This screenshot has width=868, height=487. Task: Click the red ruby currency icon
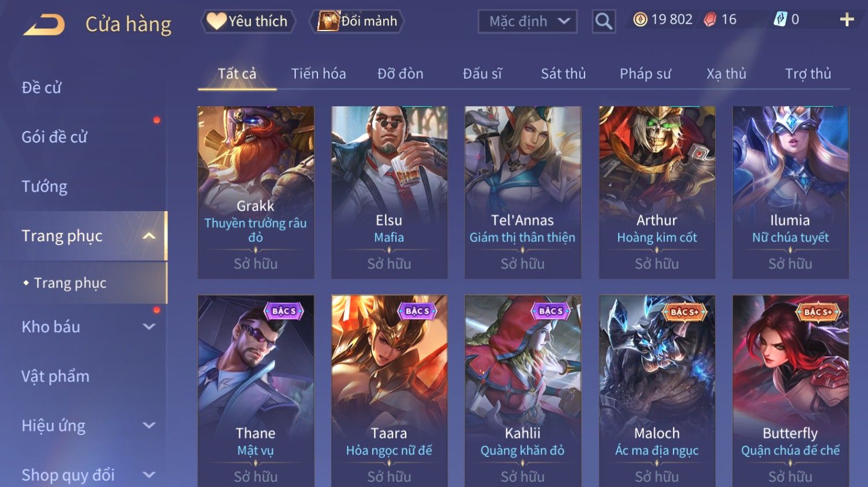(710, 20)
